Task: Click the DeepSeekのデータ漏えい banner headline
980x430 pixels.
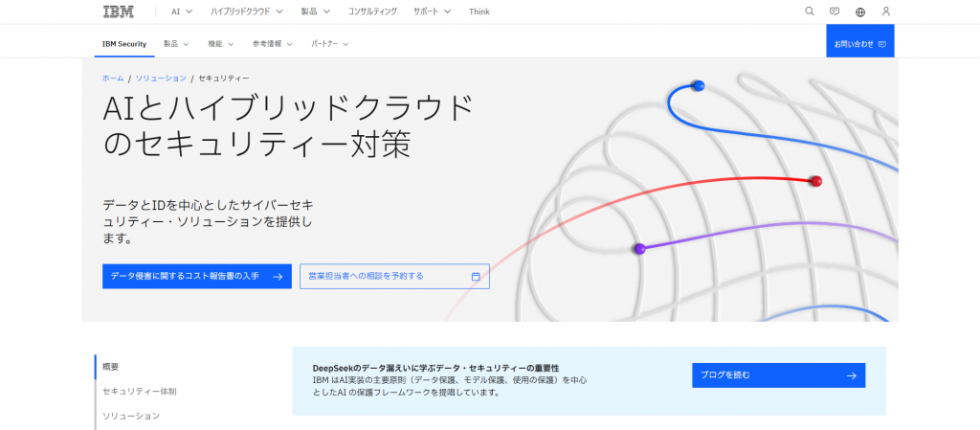Action: (435, 368)
